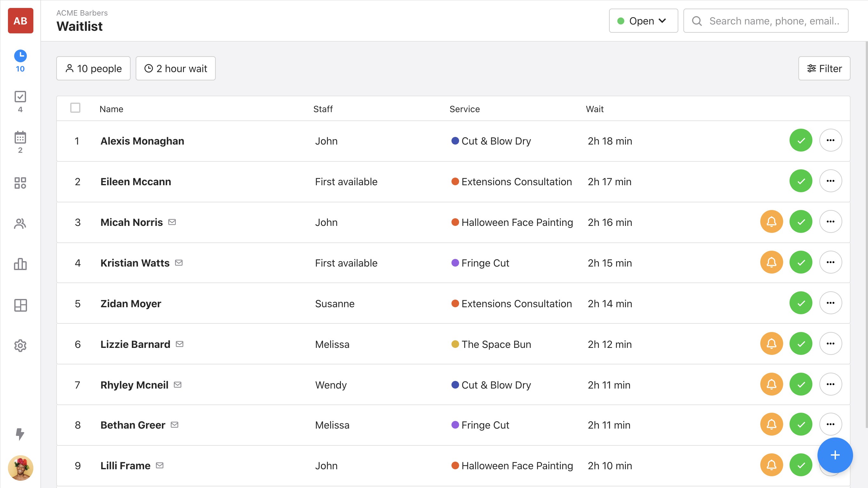Open the Open status dropdown
868x488 pixels.
pos(643,21)
